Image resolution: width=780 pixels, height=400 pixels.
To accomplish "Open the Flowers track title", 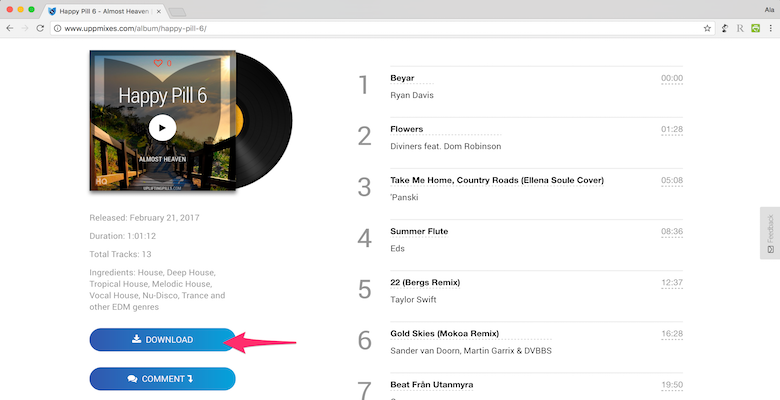I will [406, 129].
